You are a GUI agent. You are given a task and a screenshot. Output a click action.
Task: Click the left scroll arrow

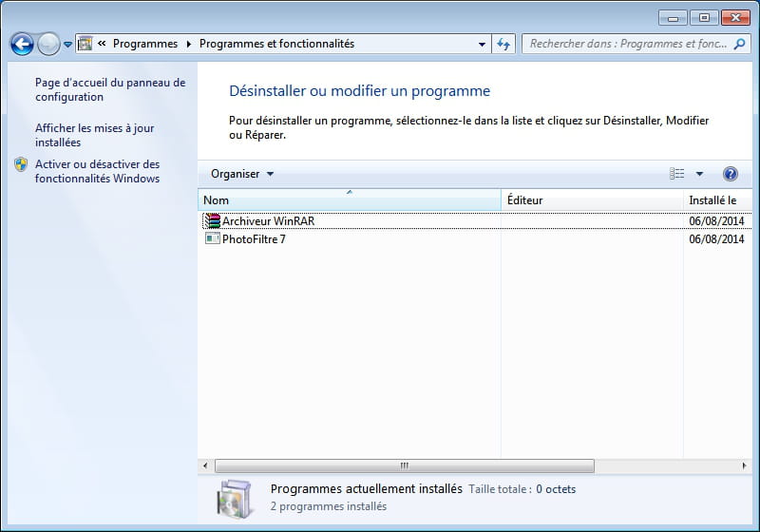(205, 465)
